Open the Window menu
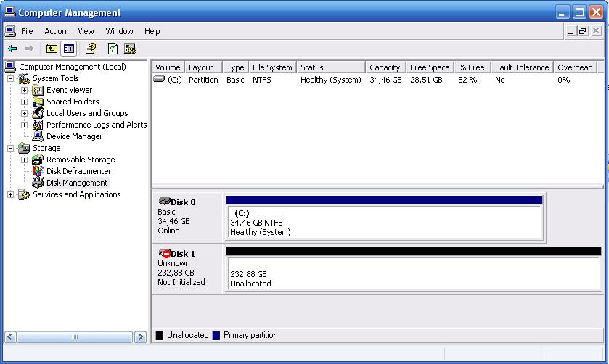 click(119, 31)
